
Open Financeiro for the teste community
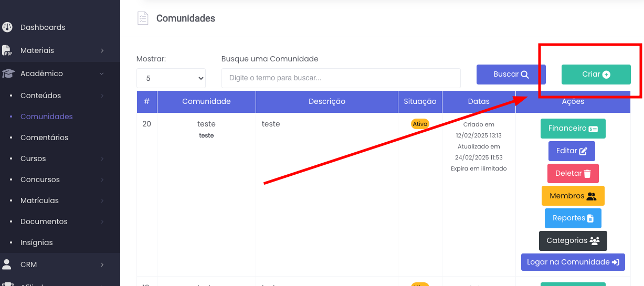pos(573,129)
